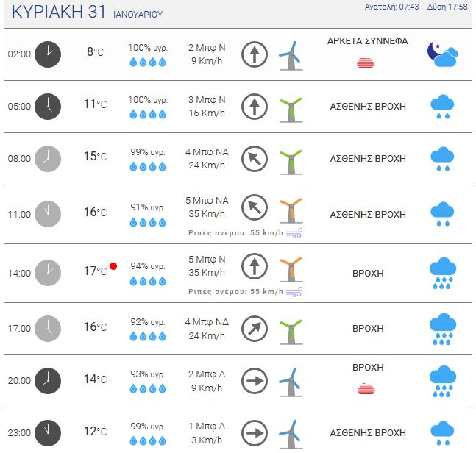Click the moon and clouds icon at 02:00

(443, 54)
